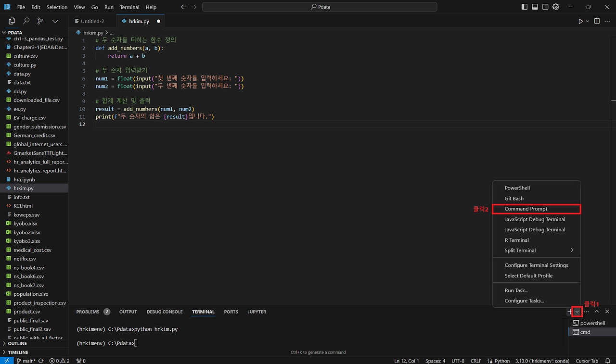Open population.xlsx file
Viewport: 616px width, 364px height.
click(x=34, y=294)
